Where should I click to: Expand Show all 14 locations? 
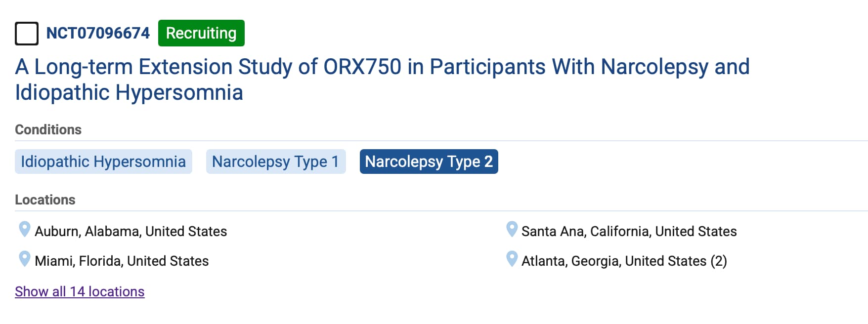(x=80, y=291)
